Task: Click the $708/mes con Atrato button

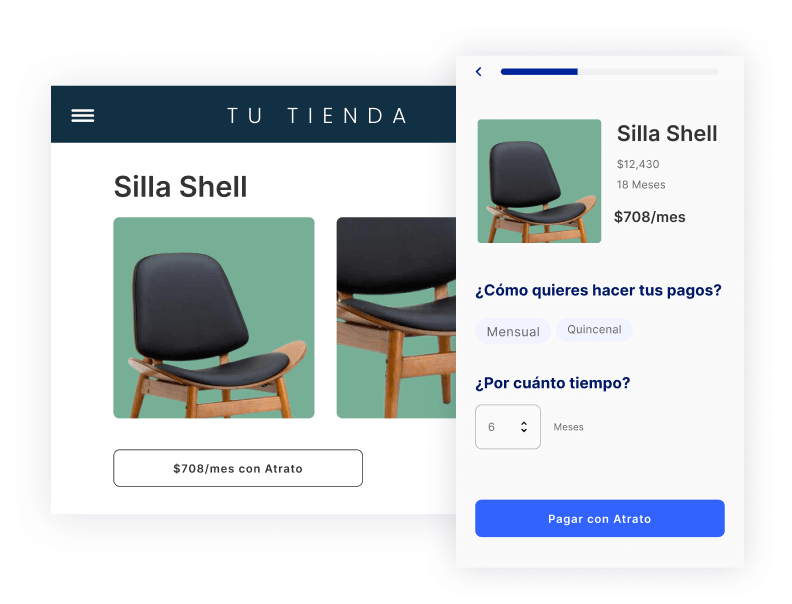Action: click(238, 468)
